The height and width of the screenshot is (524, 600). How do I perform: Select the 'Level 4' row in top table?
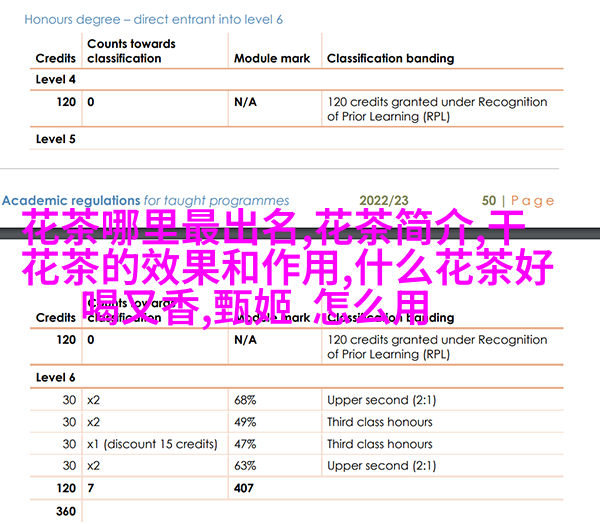click(x=56, y=79)
